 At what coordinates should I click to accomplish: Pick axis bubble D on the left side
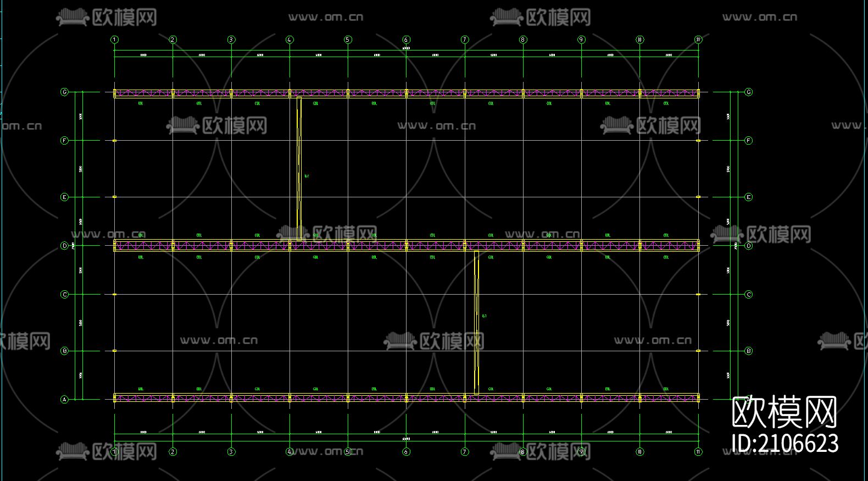(64, 246)
